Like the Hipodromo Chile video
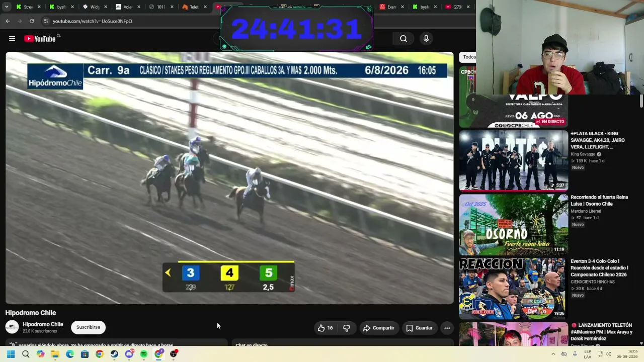 pyautogui.click(x=325, y=328)
